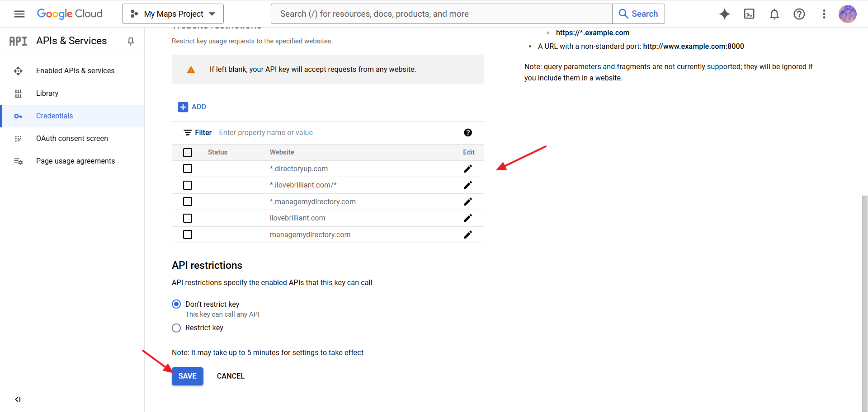Click the warning triangle icon in notice
The image size is (868, 412).
tap(191, 70)
